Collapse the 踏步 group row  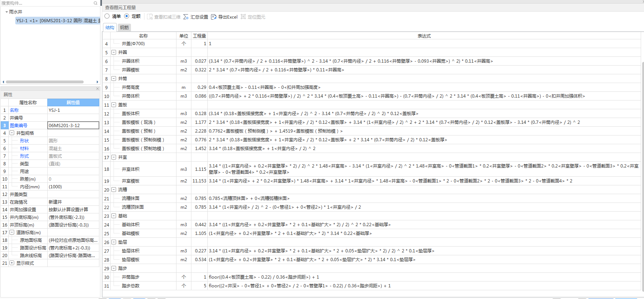pyautogui.click(x=114, y=268)
